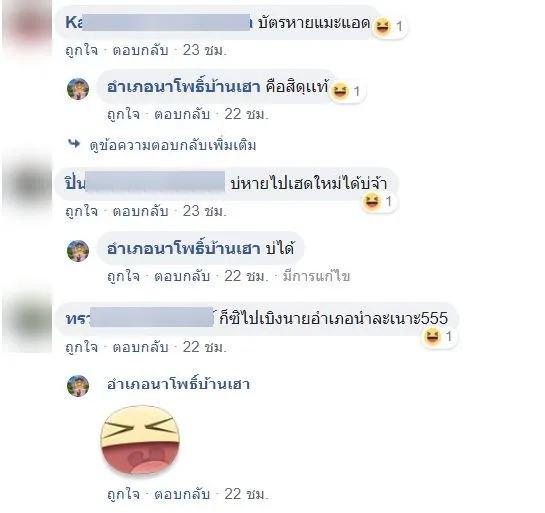Open อำเภอนาโพธิ์บ้านเฮา name above sticker
Viewport: 545px width, 513px height.
(x=178, y=384)
